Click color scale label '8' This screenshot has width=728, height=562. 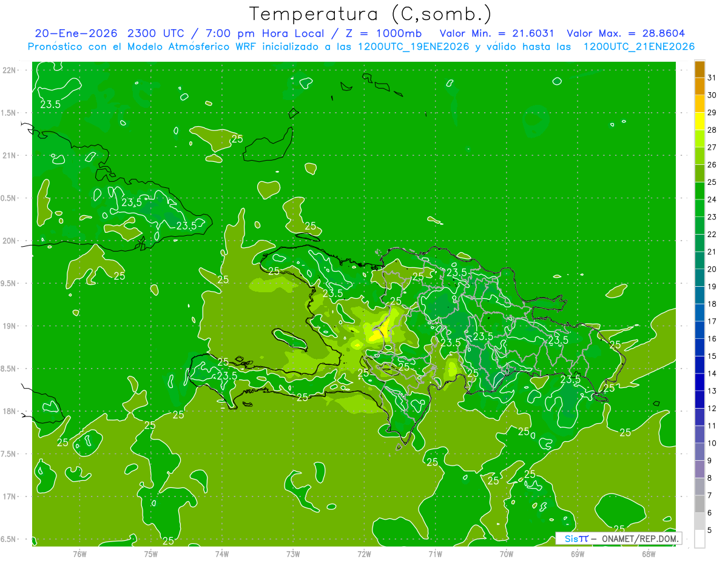click(710, 478)
